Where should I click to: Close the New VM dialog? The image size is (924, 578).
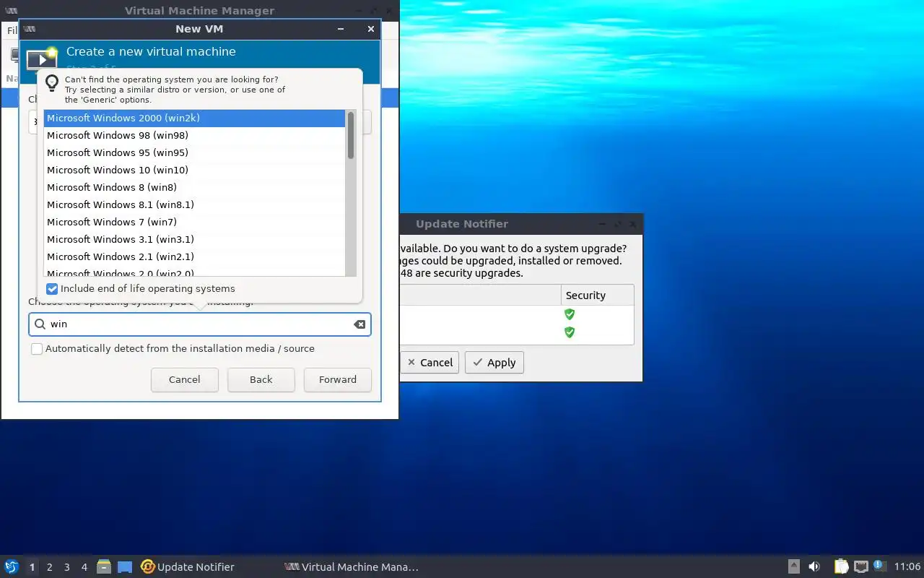(x=371, y=29)
